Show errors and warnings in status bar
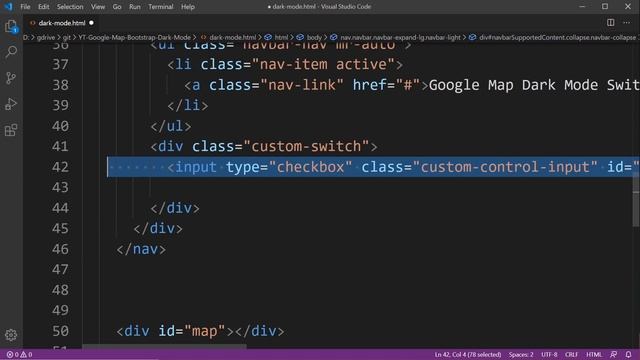 [x=19, y=354]
